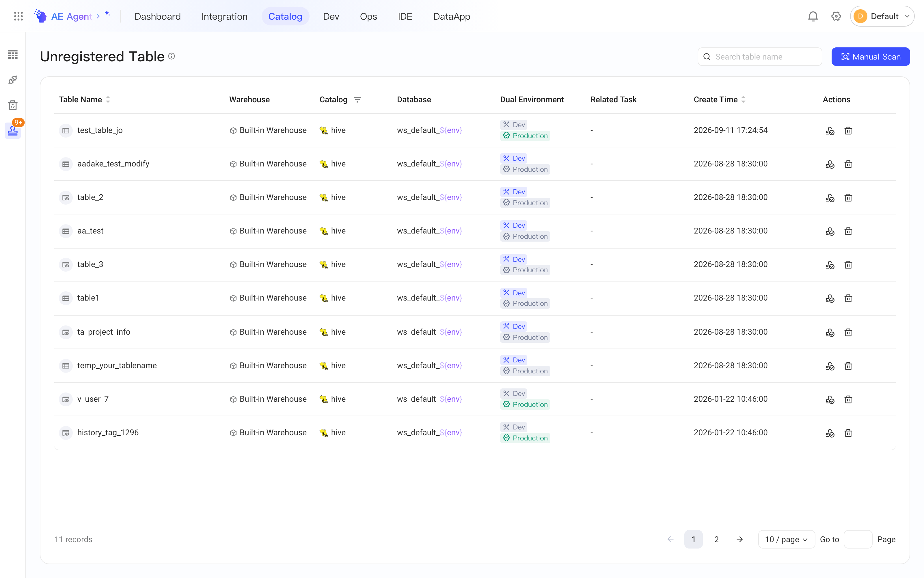Open the DataApp tab
924x578 pixels.
pos(451,16)
